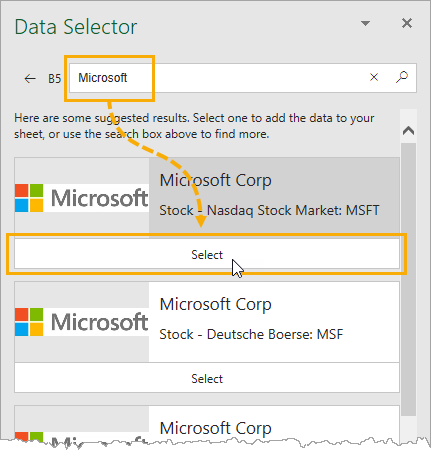Click Microsoft logo of Deutsche Boerse result

[x=82, y=322]
